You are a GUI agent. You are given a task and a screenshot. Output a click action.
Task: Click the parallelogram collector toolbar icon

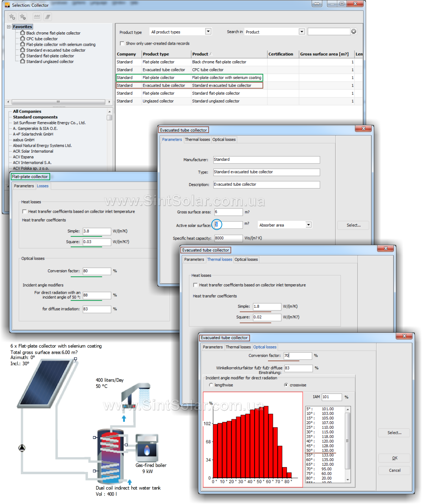[48, 17]
